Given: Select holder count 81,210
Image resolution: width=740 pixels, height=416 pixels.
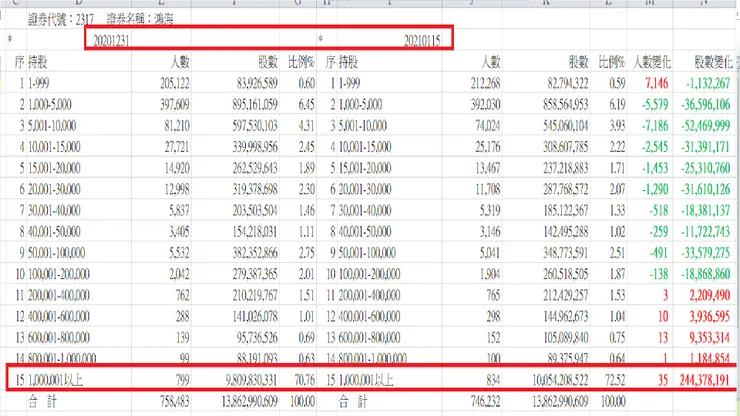Looking at the screenshot, I should click(x=177, y=126).
